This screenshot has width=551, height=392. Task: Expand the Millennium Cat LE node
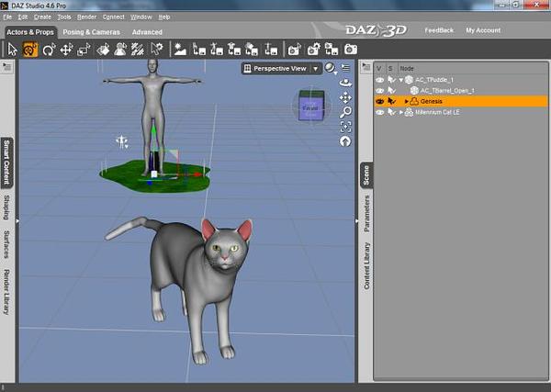401,112
